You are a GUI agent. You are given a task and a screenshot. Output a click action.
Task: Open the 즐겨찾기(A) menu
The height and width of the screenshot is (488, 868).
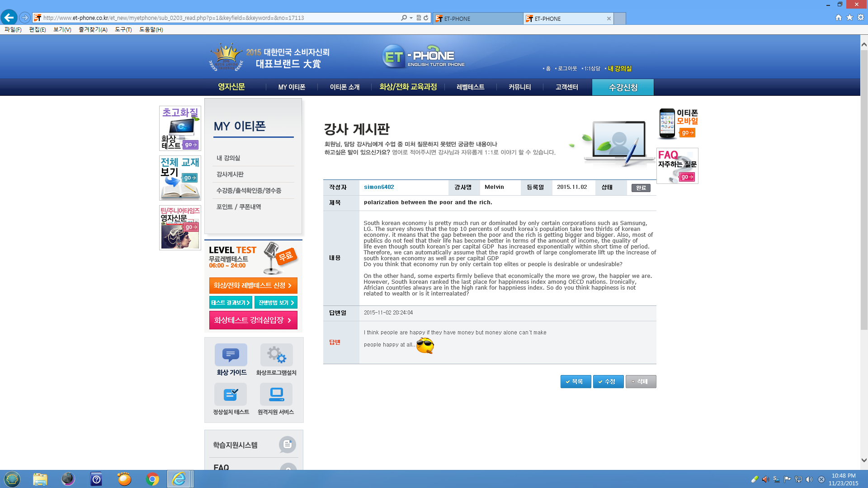point(93,30)
